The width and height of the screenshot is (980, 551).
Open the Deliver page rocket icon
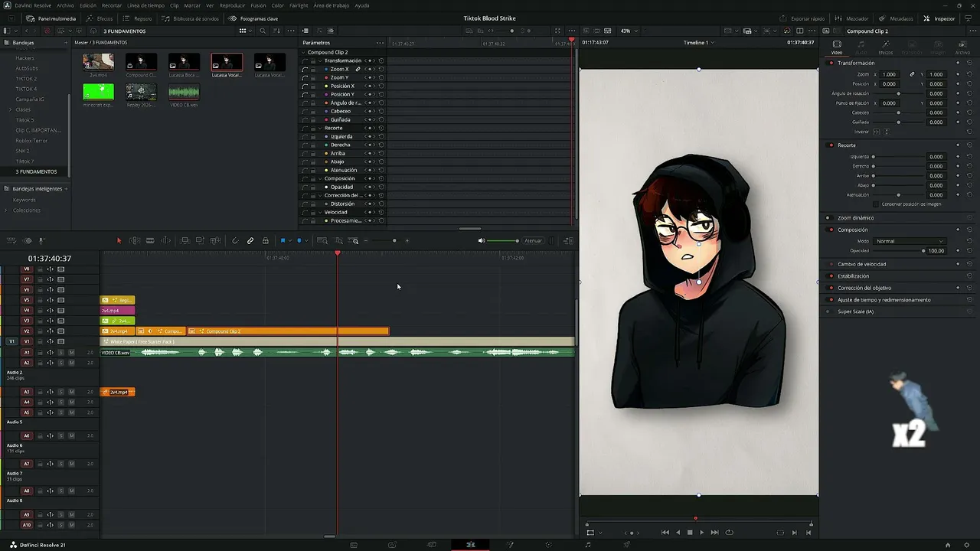point(627,545)
